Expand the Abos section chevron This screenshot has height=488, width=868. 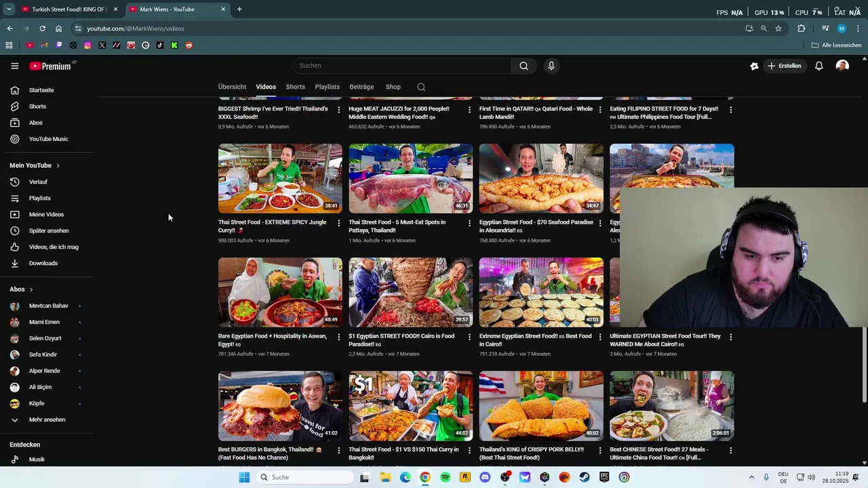pyautogui.click(x=31, y=289)
